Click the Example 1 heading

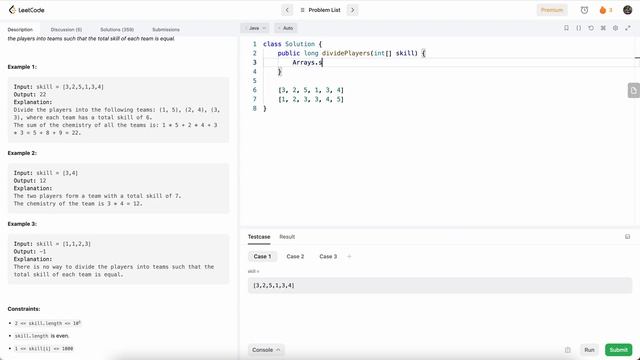[x=22, y=67]
